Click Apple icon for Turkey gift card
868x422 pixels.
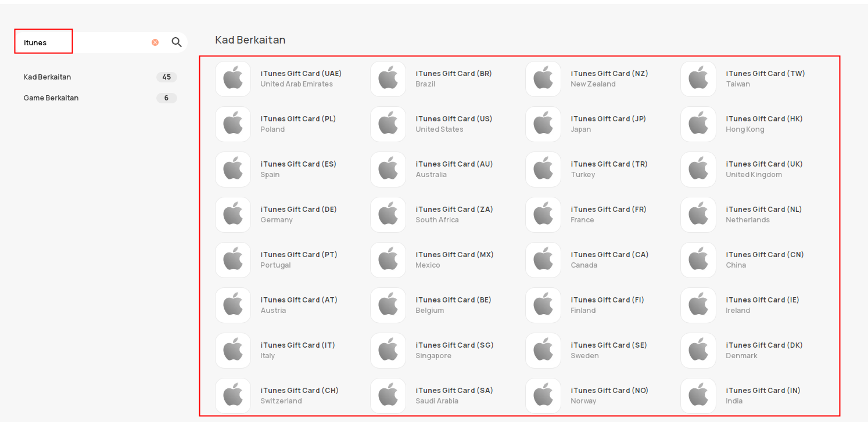click(543, 169)
